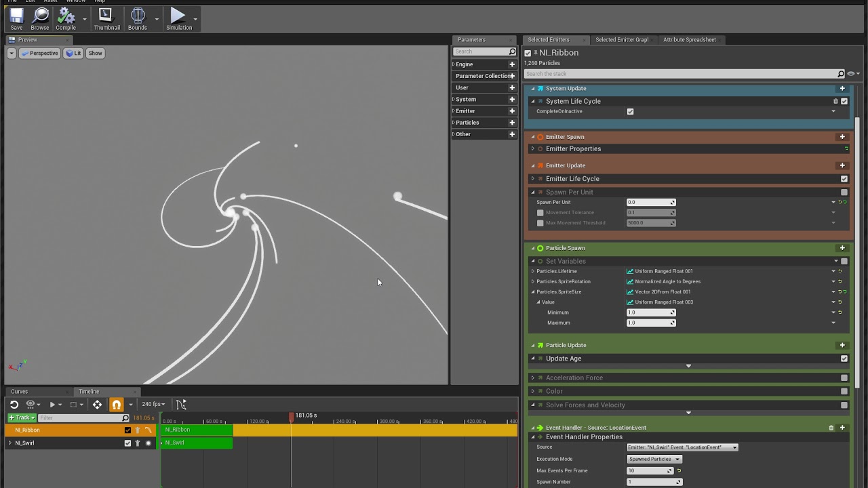This screenshot has height=488, width=868.
Task: Reset the timeline with the loop arrow icon
Action: [14, 405]
